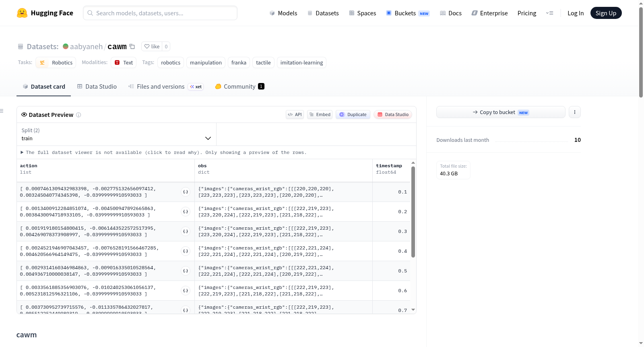
Task: Click the Log In link
Action: [x=576, y=13]
